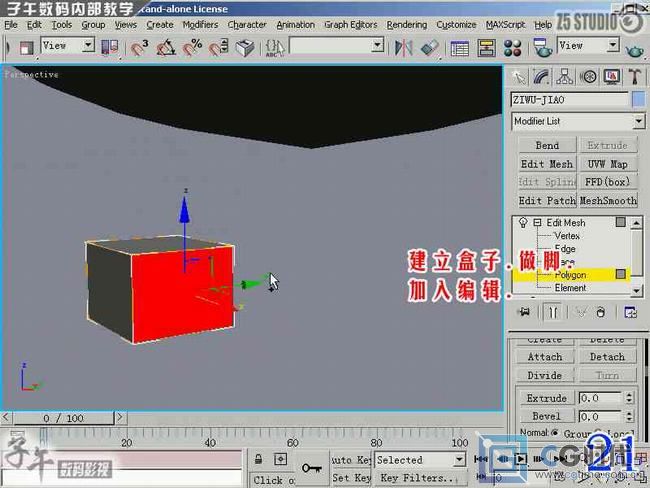
Task: Open the Display command panel tab
Action: [x=612, y=77]
